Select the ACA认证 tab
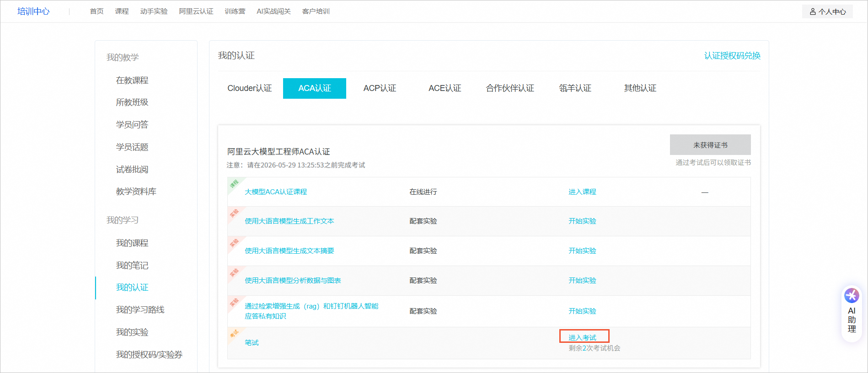868x373 pixels. (315, 88)
